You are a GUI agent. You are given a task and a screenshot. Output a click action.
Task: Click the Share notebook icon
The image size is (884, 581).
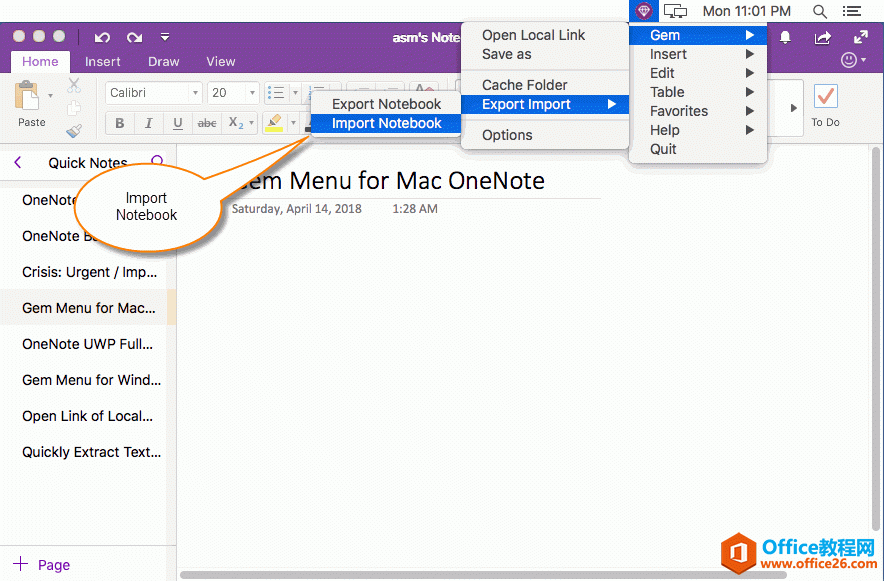[x=823, y=37]
